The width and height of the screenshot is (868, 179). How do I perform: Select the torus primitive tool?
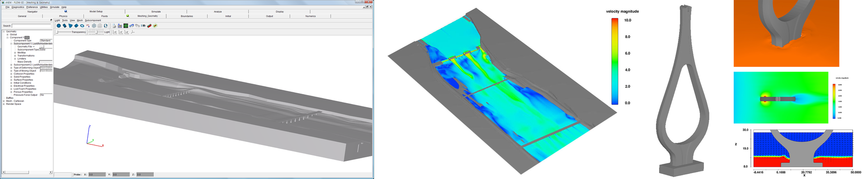pyautogui.click(x=82, y=26)
